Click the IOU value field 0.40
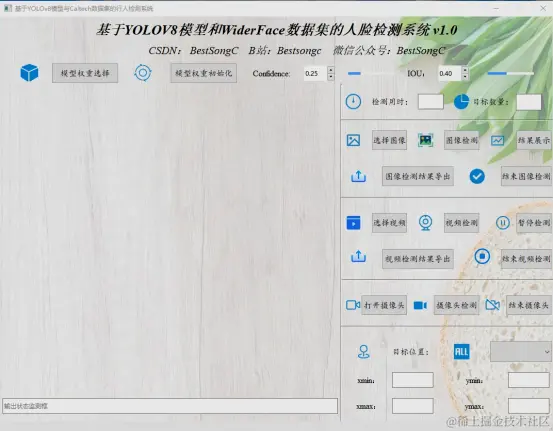 pyautogui.click(x=450, y=73)
